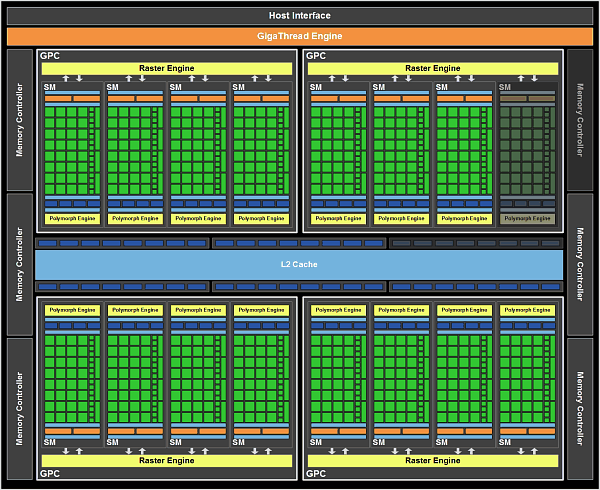Click the grayed-out Polymorph Engine block

pos(527,218)
